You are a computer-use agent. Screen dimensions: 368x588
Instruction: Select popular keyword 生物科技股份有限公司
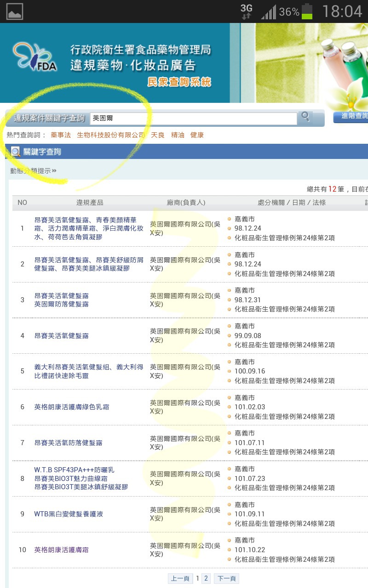(111, 135)
